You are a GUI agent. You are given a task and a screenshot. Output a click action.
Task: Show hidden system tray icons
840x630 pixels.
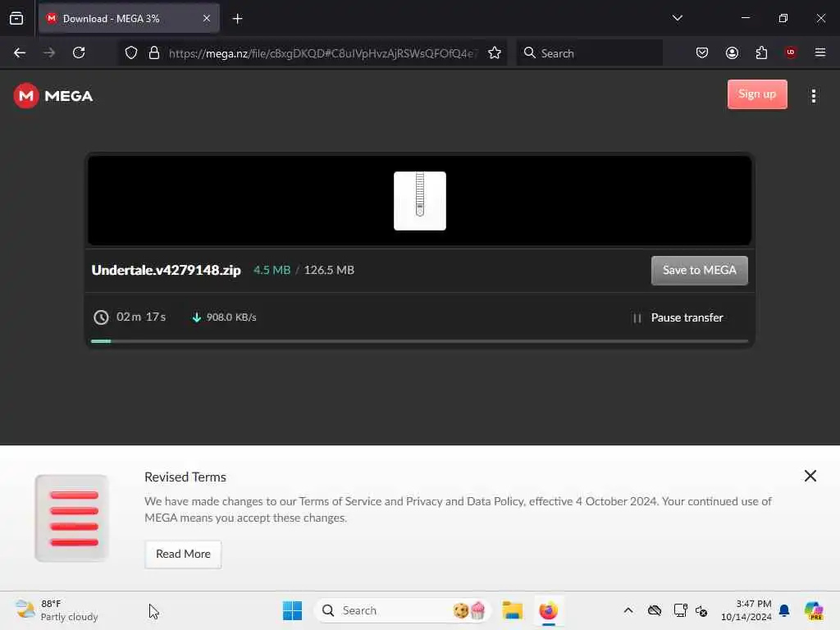(628, 610)
